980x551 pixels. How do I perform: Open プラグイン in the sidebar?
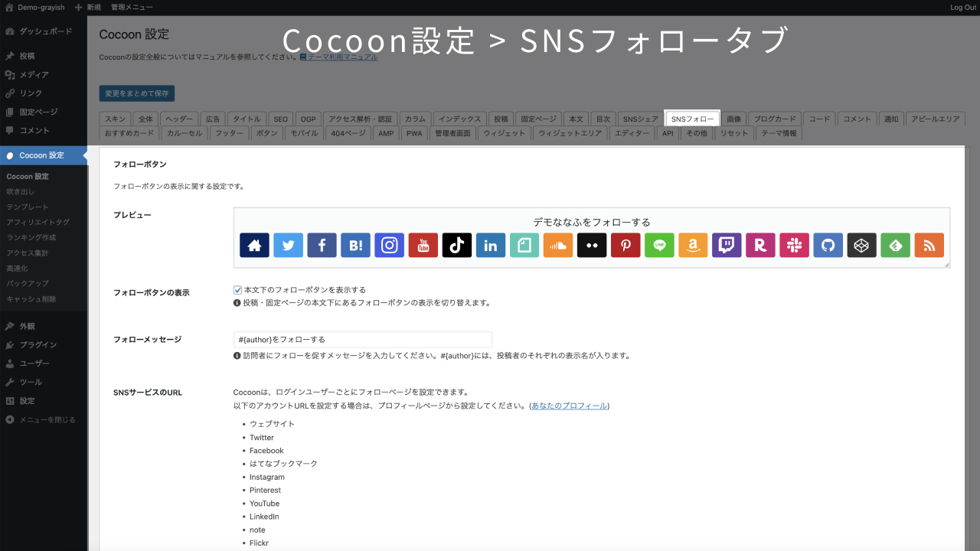click(x=44, y=344)
